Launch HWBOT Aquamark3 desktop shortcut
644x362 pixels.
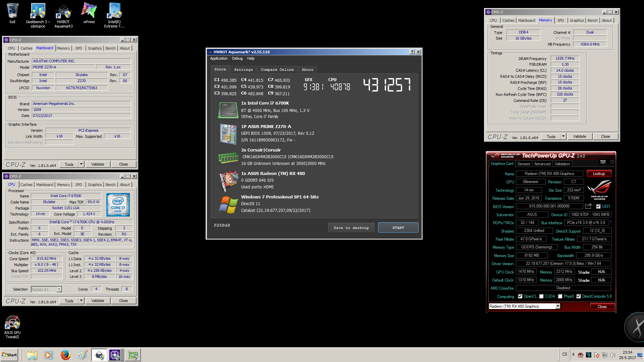63,15
